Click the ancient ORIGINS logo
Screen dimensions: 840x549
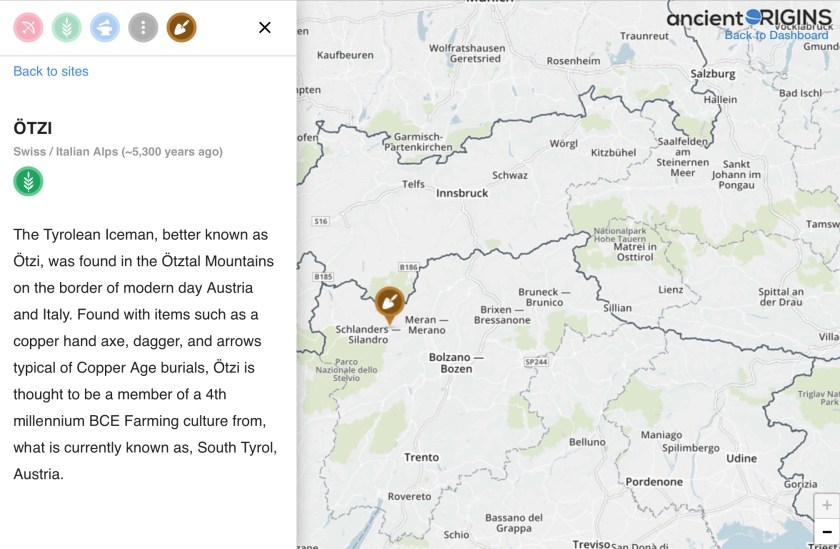[748, 17]
